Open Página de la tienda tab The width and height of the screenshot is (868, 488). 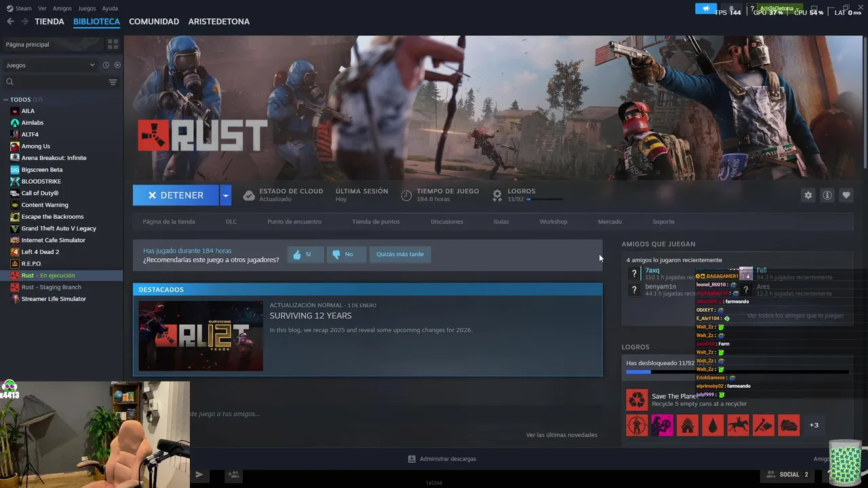[x=169, y=222]
